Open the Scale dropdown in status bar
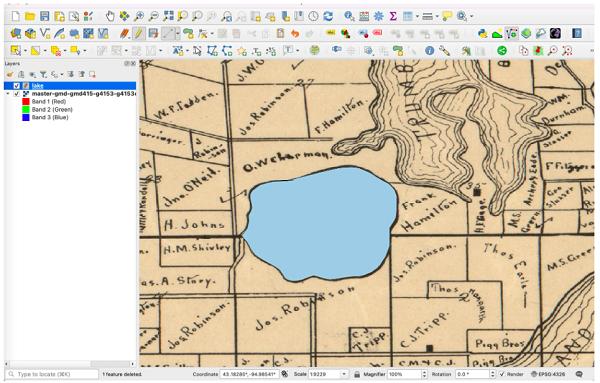The width and height of the screenshot is (600, 383). (344, 374)
